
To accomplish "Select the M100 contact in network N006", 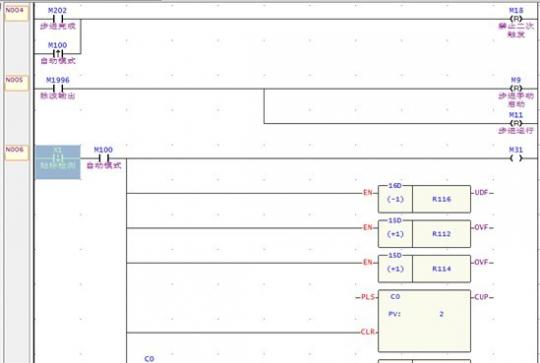I will (104, 158).
